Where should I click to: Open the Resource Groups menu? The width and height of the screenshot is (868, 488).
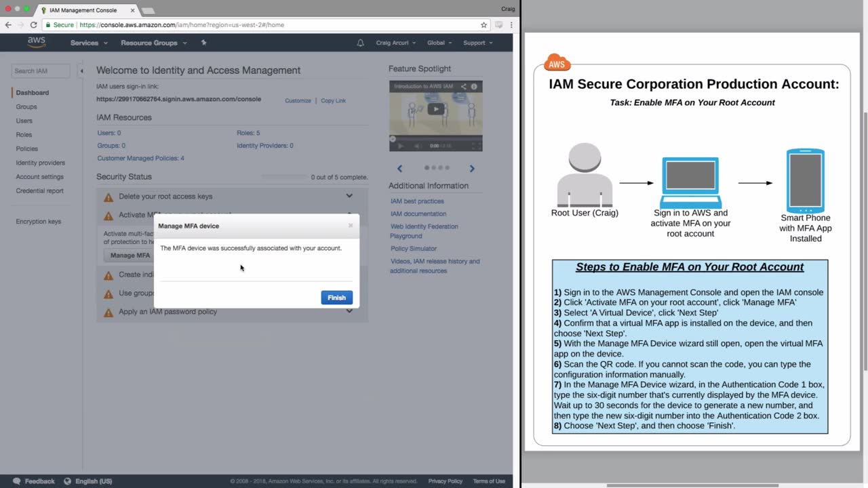click(153, 43)
